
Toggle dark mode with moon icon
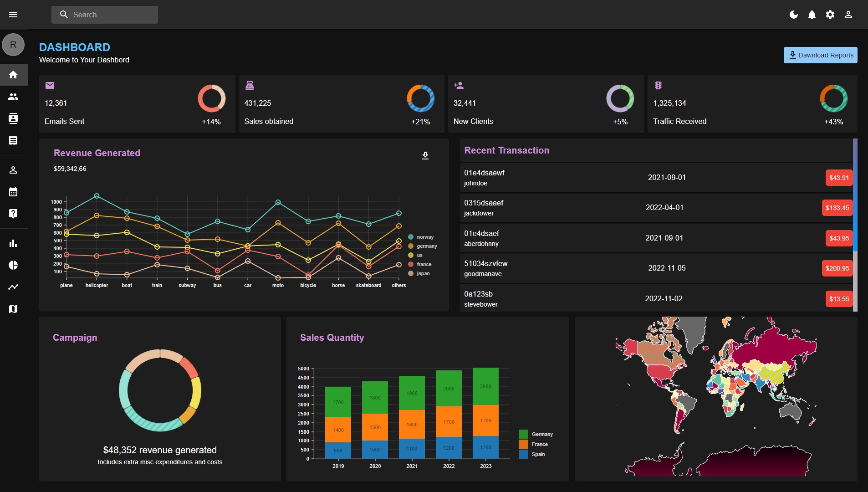pos(794,15)
